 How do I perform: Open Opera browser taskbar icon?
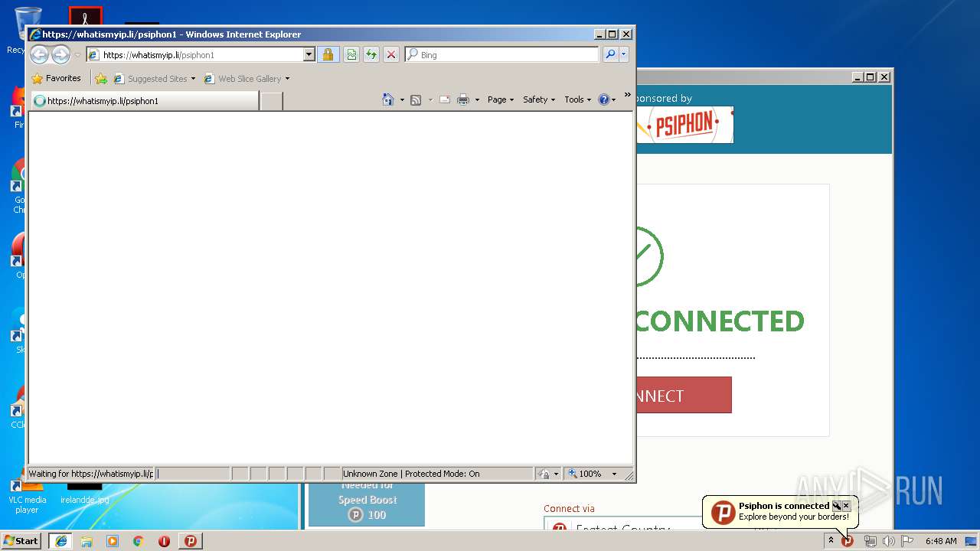click(164, 540)
